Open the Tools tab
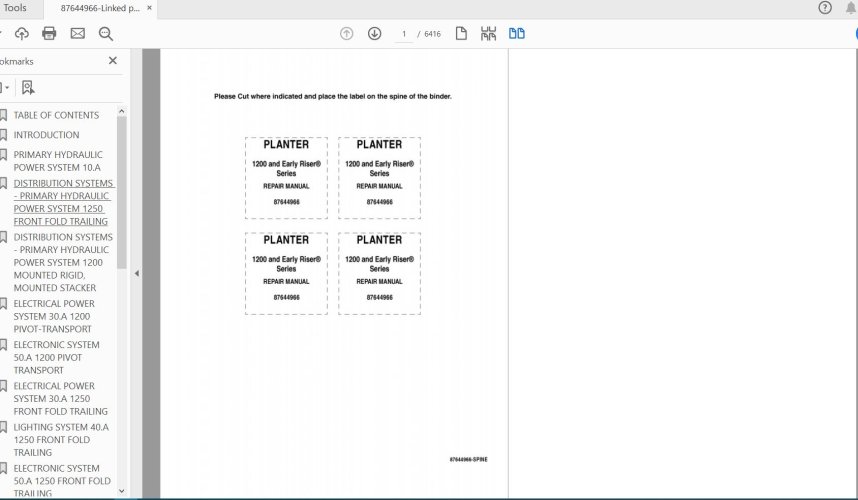This screenshot has width=858, height=500. [15, 8]
